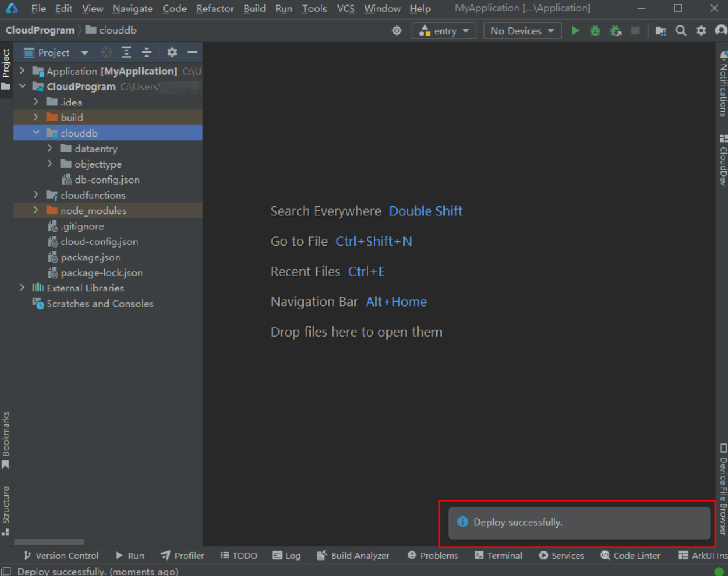728x576 pixels.
Task: Open the Code Linter tool window
Action: click(x=630, y=556)
